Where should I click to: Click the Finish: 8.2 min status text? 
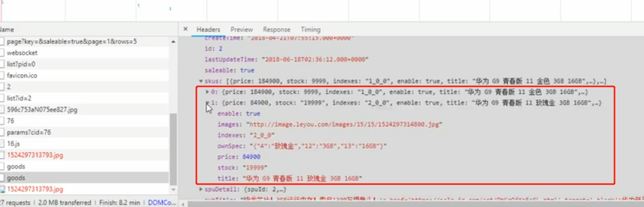tap(119, 202)
